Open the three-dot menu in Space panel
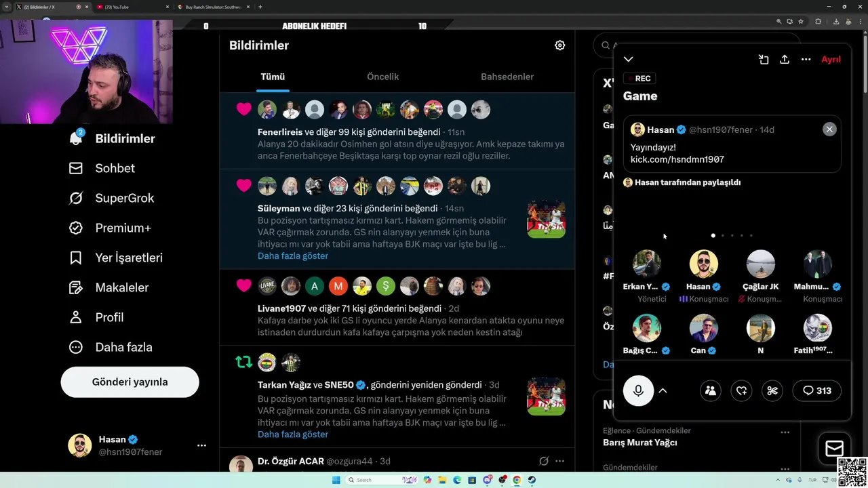868x488 pixels. pyautogui.click(x=806, y=60)
